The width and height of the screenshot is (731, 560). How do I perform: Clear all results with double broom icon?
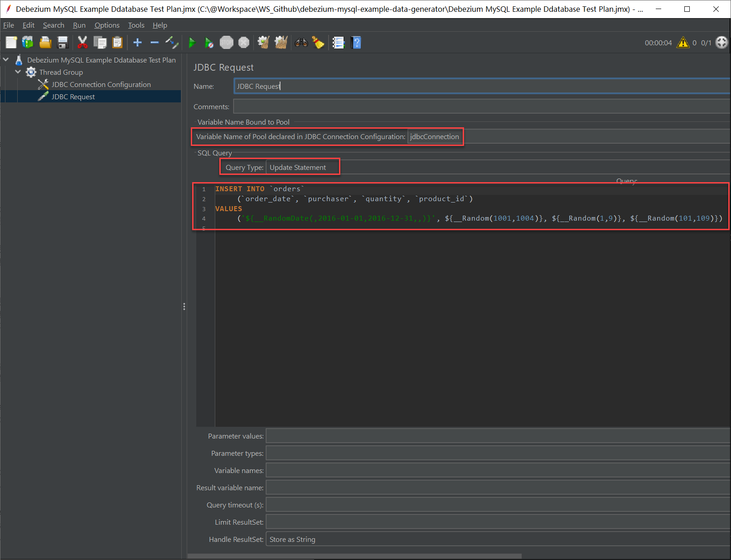[x=281, y=43]
